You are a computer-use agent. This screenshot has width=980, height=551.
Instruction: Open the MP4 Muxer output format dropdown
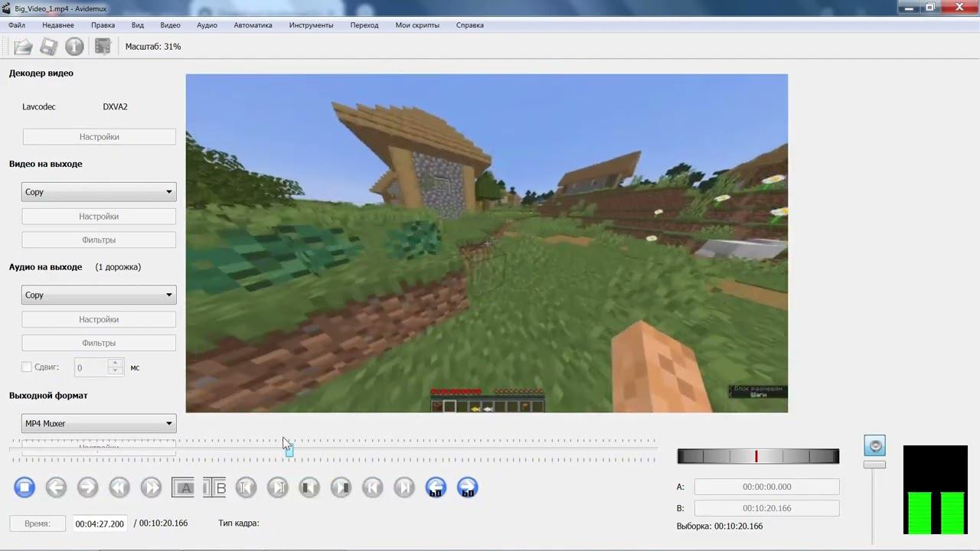99,424
